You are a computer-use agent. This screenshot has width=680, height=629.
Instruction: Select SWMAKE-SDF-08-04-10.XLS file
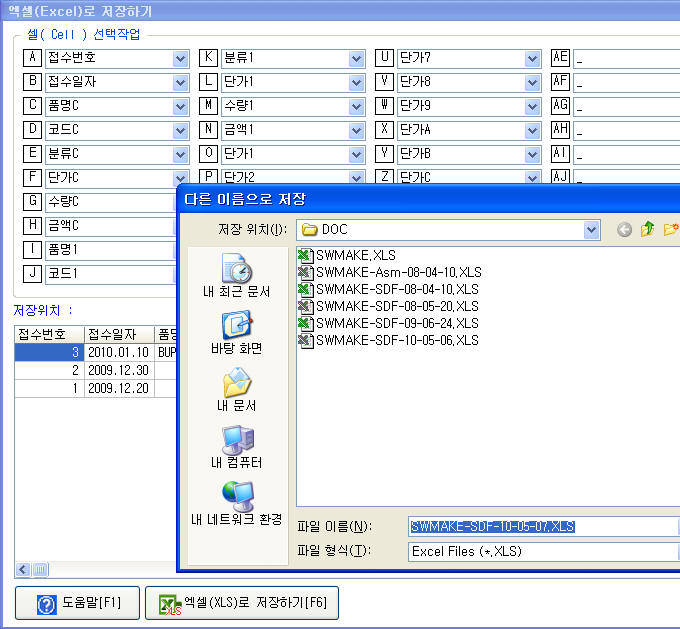(x=389, y=289)
